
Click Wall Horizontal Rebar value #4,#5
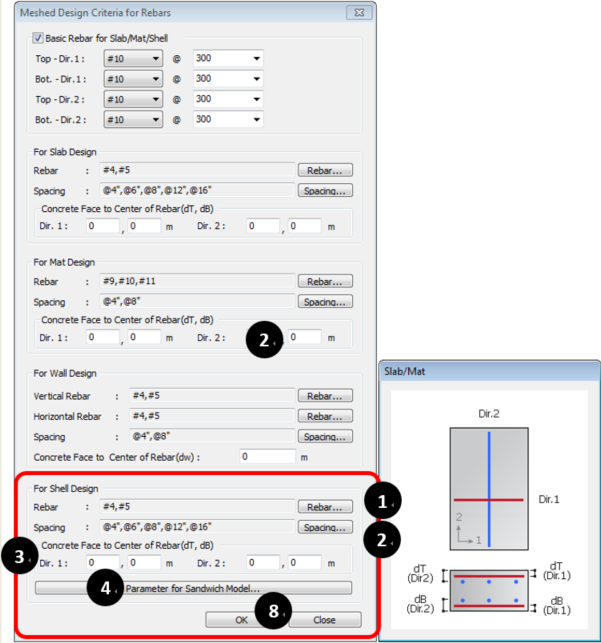(x=212, y=416)
